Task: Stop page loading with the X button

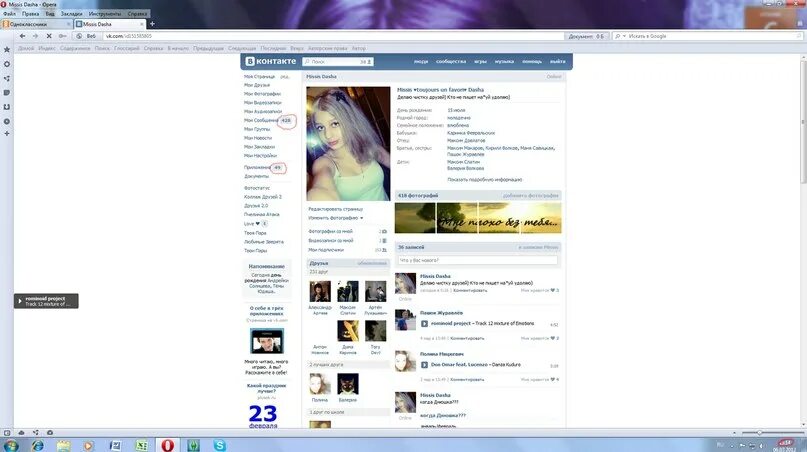Action: pos(49,36)
